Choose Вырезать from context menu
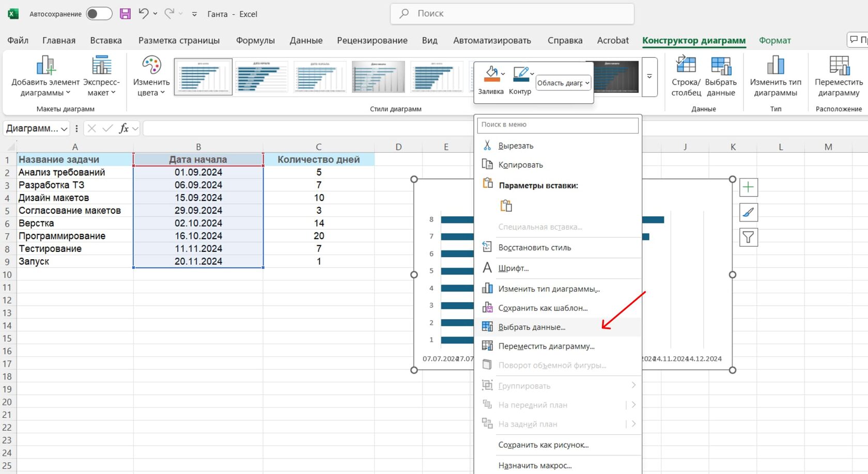 pyautogui.click(x=558, y=146)
